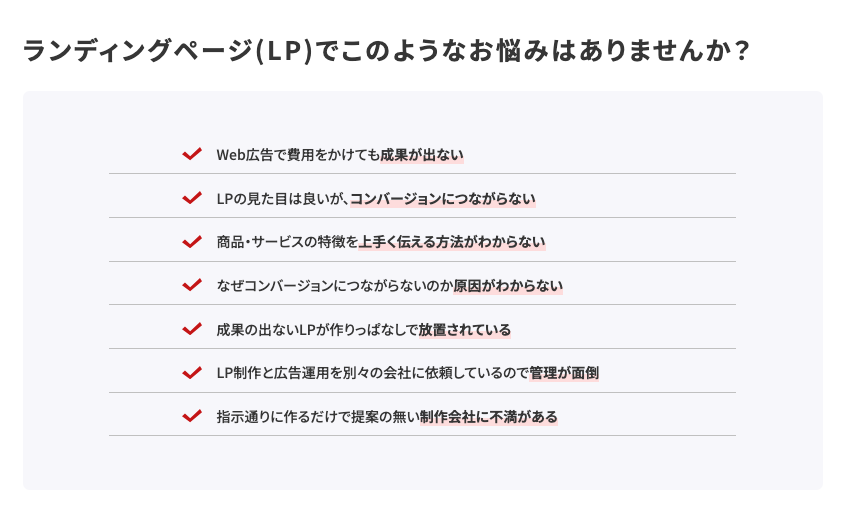Select the checkmark before '指示通りに作るだけで'
The height and width of the screenshot is (520, 847).
[x=192, y=416]
